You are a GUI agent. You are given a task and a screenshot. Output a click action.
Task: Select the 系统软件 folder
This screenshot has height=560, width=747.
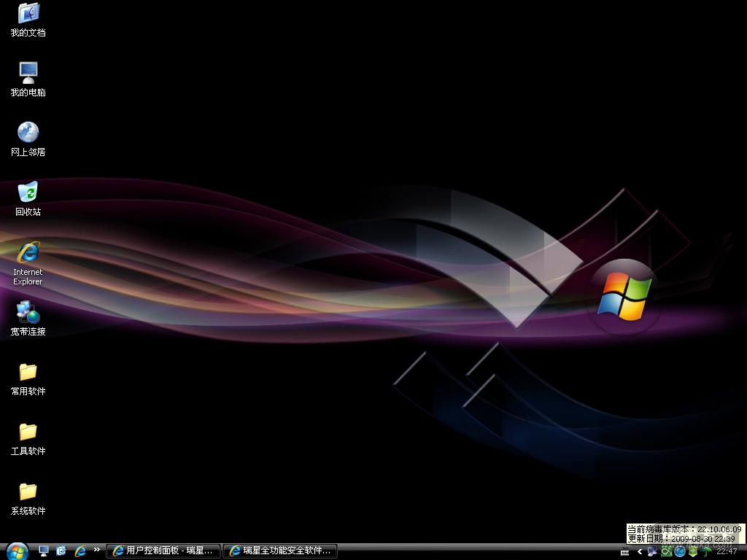pyautogui.click(x=28, y=498)
